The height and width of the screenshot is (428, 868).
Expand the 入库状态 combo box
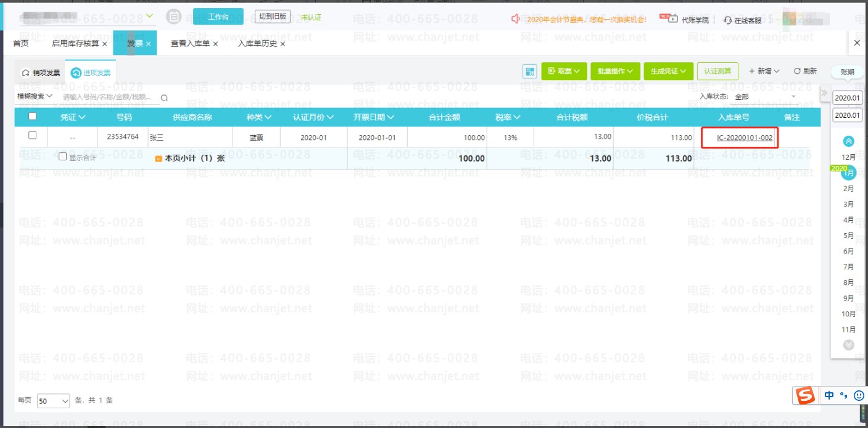[x=765, y=97]
